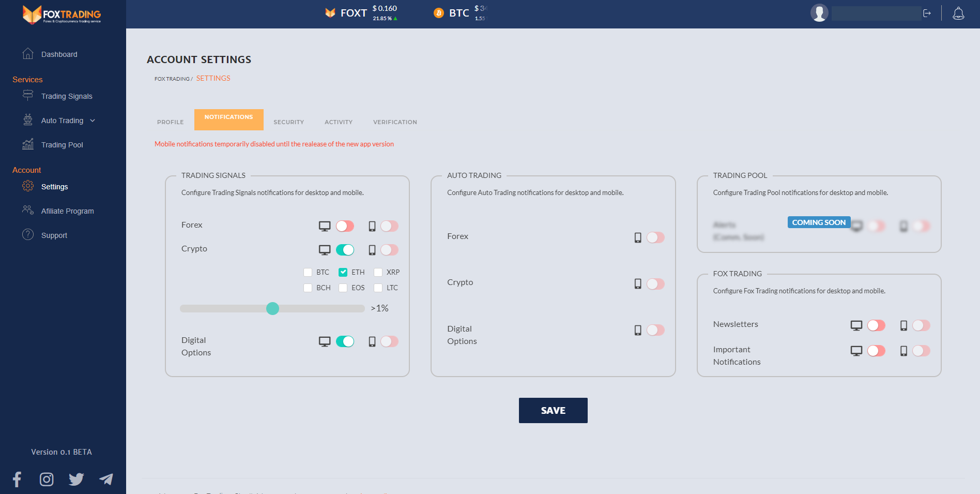980x494 pixels.
Task: Click the mobile icon for Auto Trading Digital Options
Action: click(638, 330)
